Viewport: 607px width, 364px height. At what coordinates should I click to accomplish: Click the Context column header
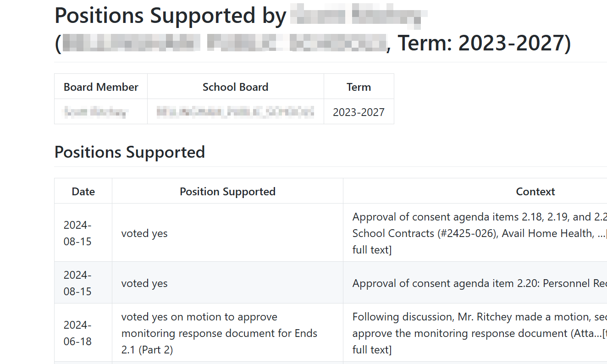[x=535, y=191]
